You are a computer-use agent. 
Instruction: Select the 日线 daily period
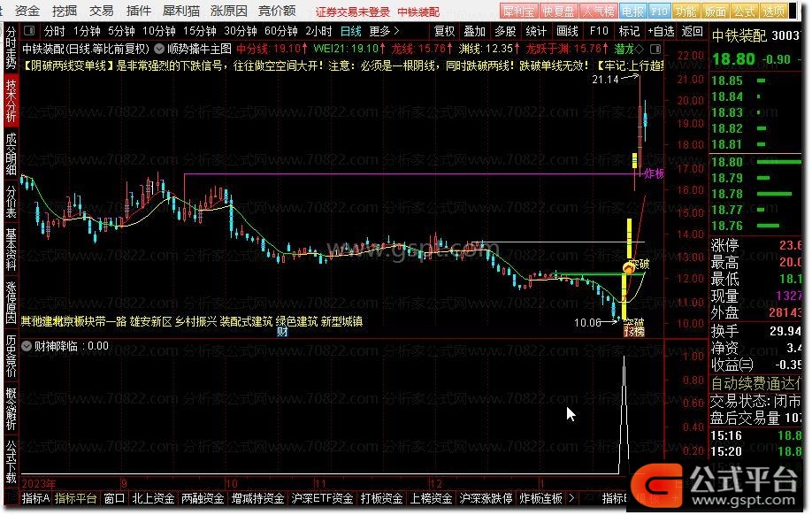click(350, 31)
